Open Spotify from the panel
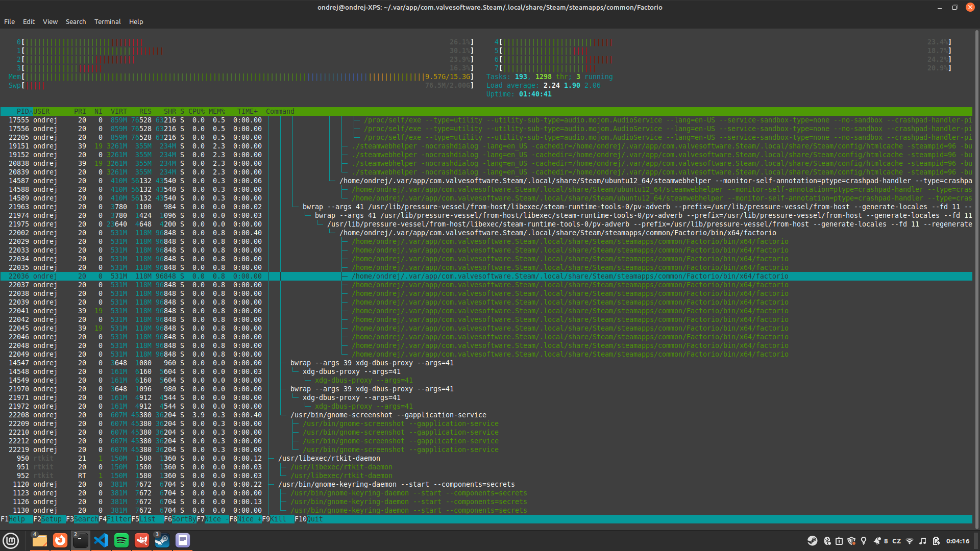The width and height of the screenshot is (980, 551). [x=121, y=540]
